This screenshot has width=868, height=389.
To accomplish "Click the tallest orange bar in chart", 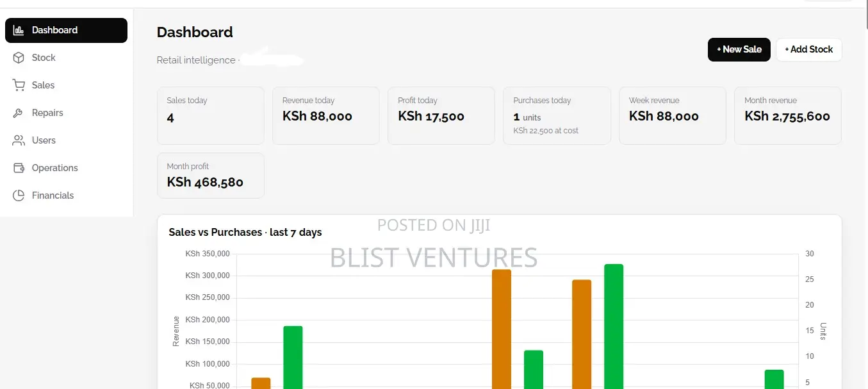I will (x=502, y=329).
